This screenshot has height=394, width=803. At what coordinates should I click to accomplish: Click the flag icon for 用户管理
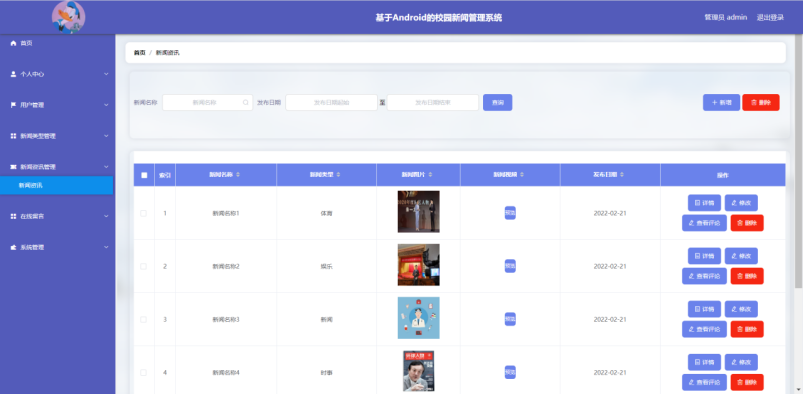click(13, 105)
